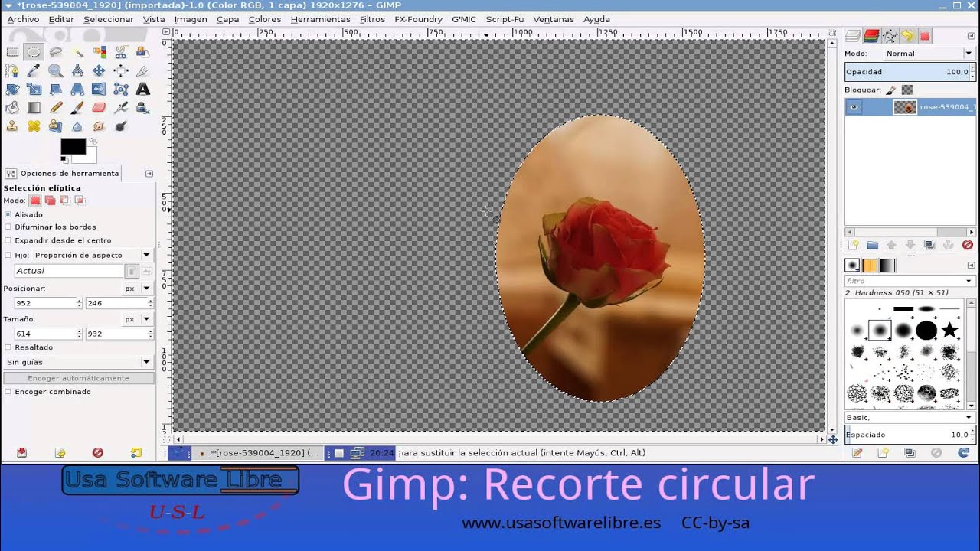Select the Foreground Select tool
The width and height of the screenshot is (980, 551).
click(x=142, y=52)
